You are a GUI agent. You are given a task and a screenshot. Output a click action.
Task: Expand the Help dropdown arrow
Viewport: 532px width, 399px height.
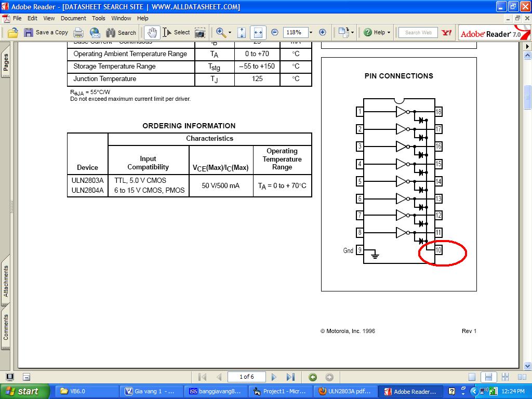click(389, 33)
